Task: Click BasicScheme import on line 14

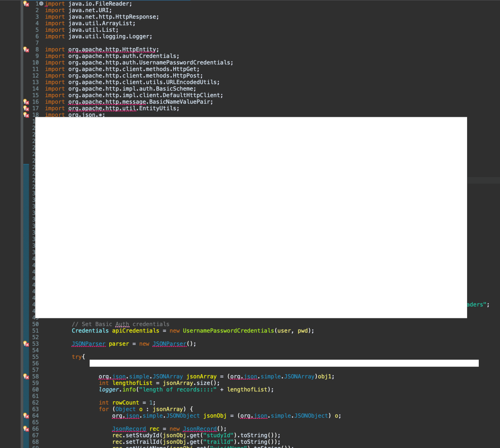Action: (174, 89)
